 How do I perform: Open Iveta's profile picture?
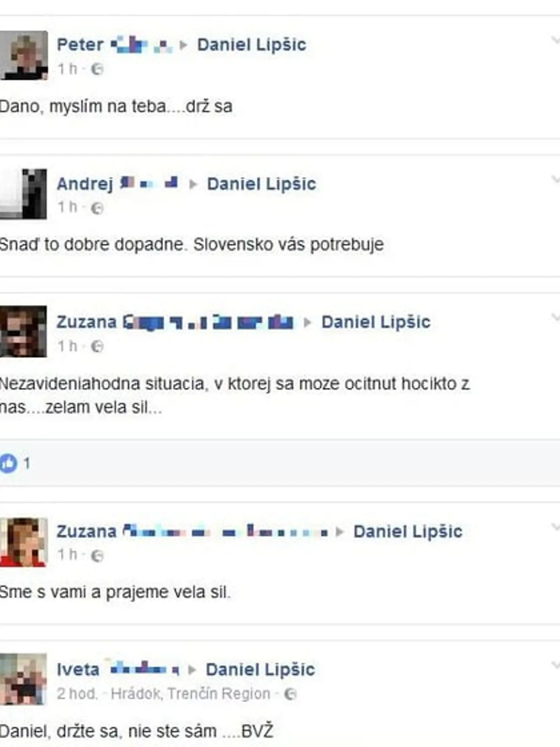click(24, 679)
